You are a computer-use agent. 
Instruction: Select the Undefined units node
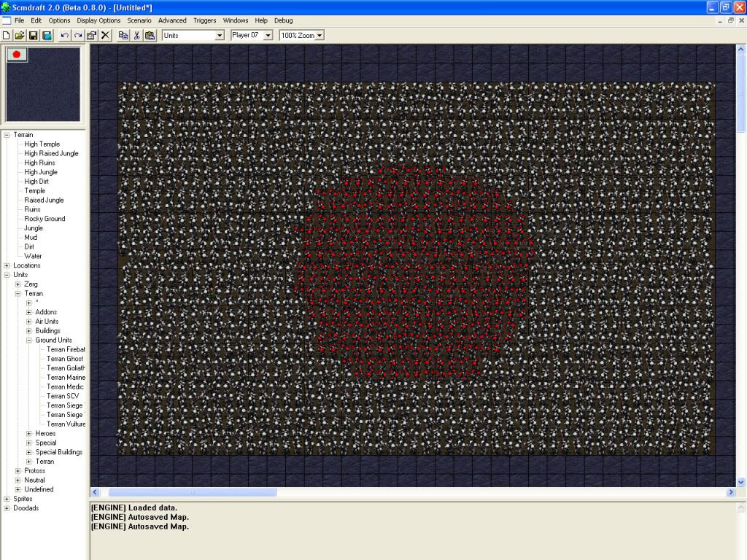click(x=39, y=489)
